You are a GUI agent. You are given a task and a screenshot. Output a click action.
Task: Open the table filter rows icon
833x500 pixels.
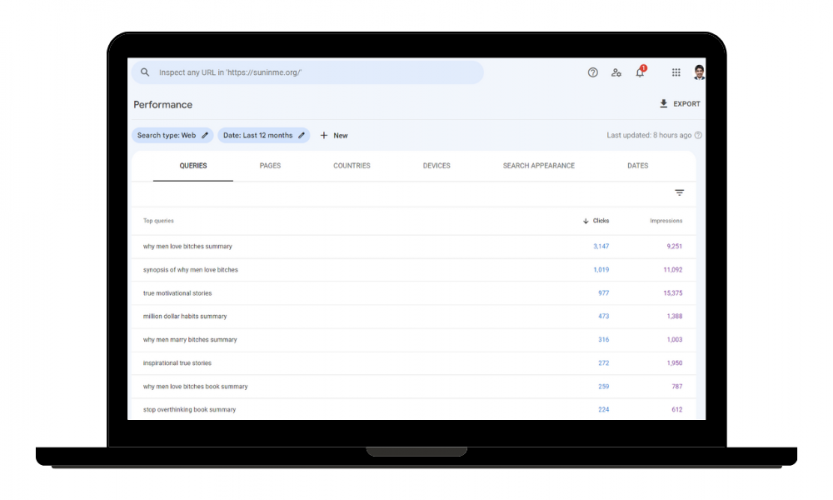pyautogui.click(x=679, y=192)
